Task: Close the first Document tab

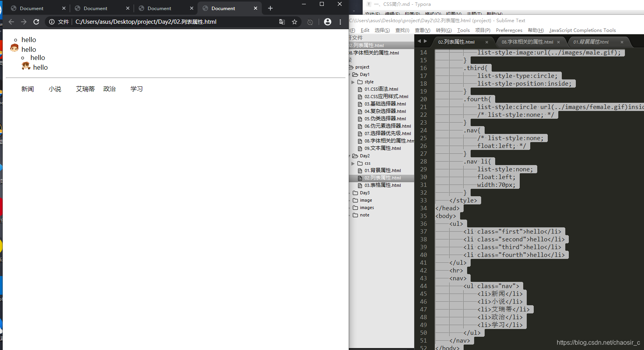Action: tap(64, 8)
